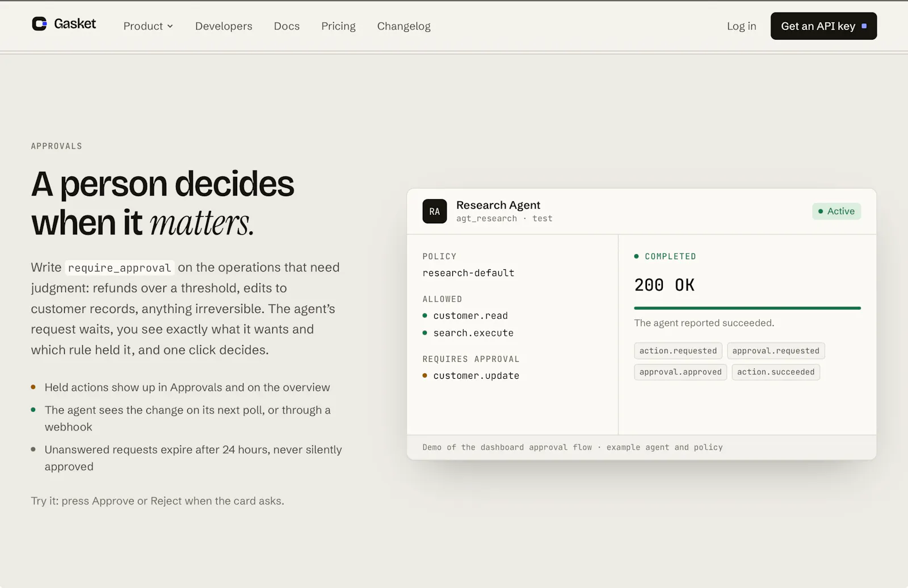Click the require_approval code snippet

click(119, 268)
